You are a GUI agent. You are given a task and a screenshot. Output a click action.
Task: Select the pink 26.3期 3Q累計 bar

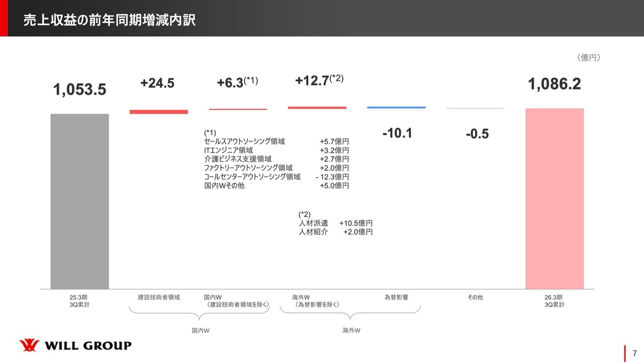[x=554, y=199]
